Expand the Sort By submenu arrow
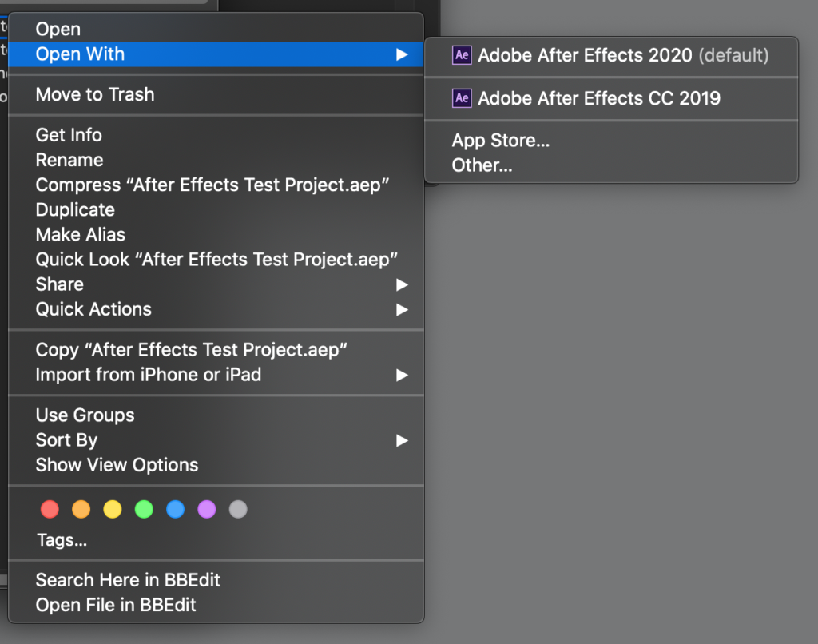The image size is (818, 644). point(402,440)
